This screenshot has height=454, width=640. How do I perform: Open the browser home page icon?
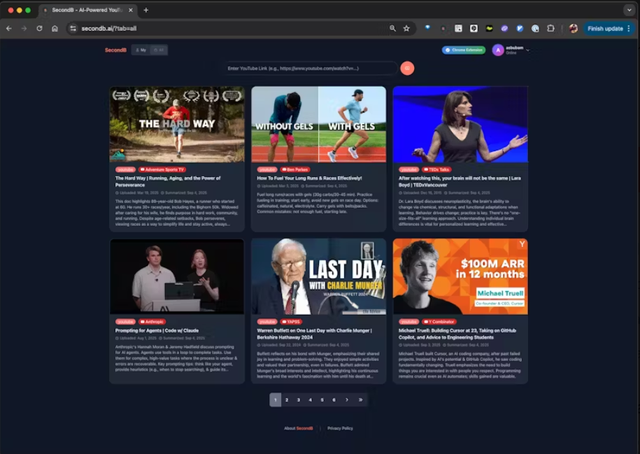tap(55, 29)
